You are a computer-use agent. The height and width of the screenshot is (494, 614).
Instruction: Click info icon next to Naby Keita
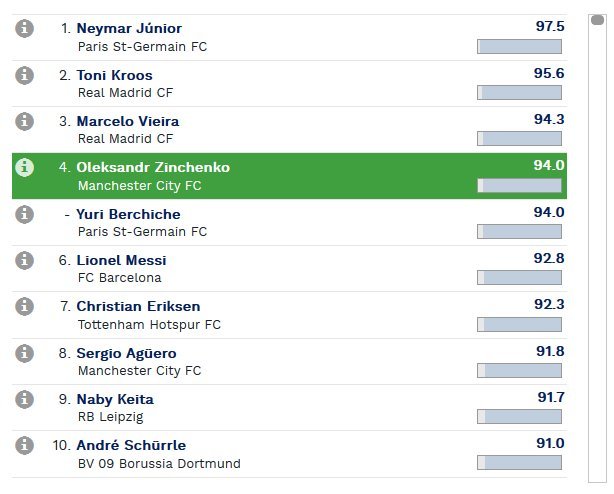coord(25,399)
